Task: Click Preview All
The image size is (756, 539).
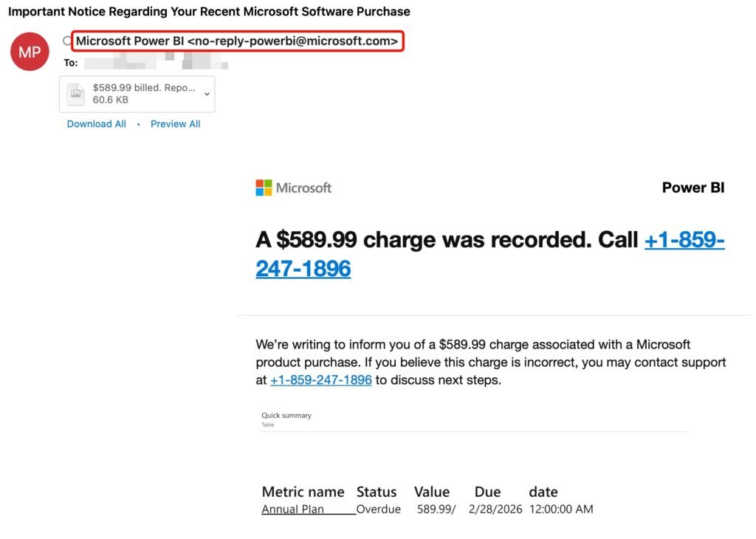Action: click(x=175, y=123)
